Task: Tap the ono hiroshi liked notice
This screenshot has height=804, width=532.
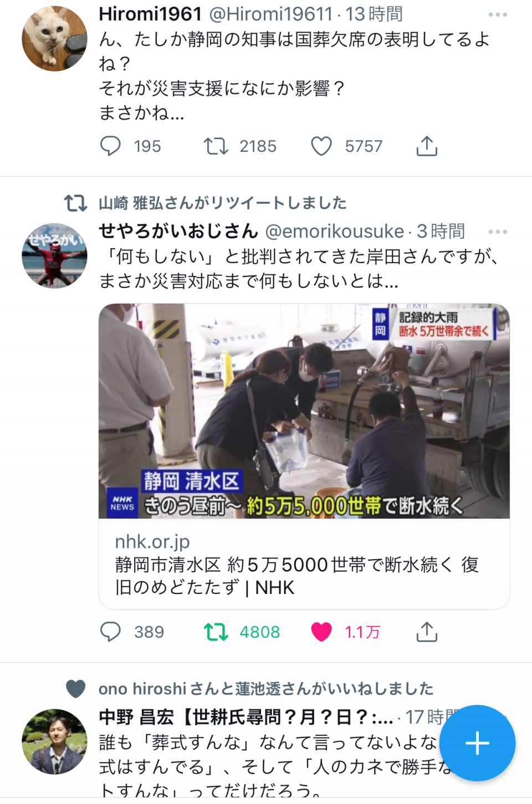Action: coord(266,689)
